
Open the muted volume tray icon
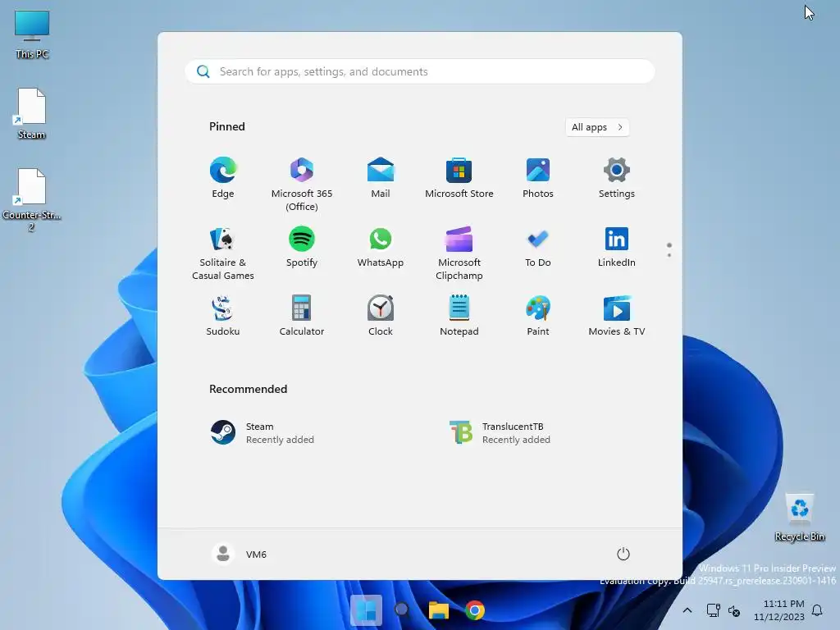[734, 610]
